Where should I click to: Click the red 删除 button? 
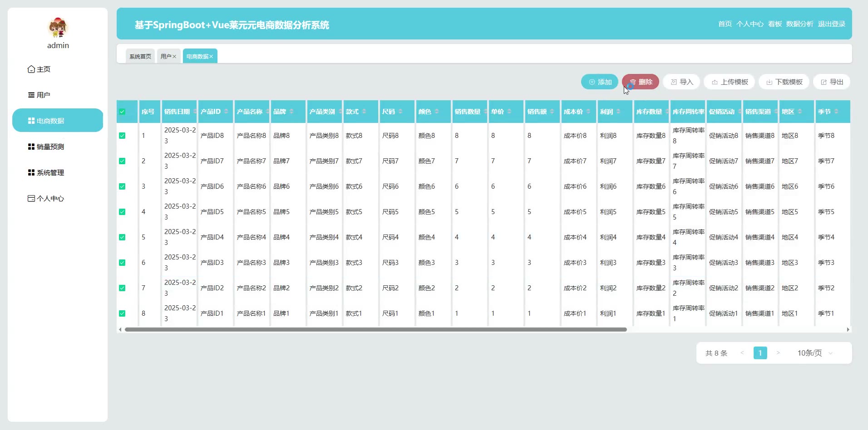641,82
